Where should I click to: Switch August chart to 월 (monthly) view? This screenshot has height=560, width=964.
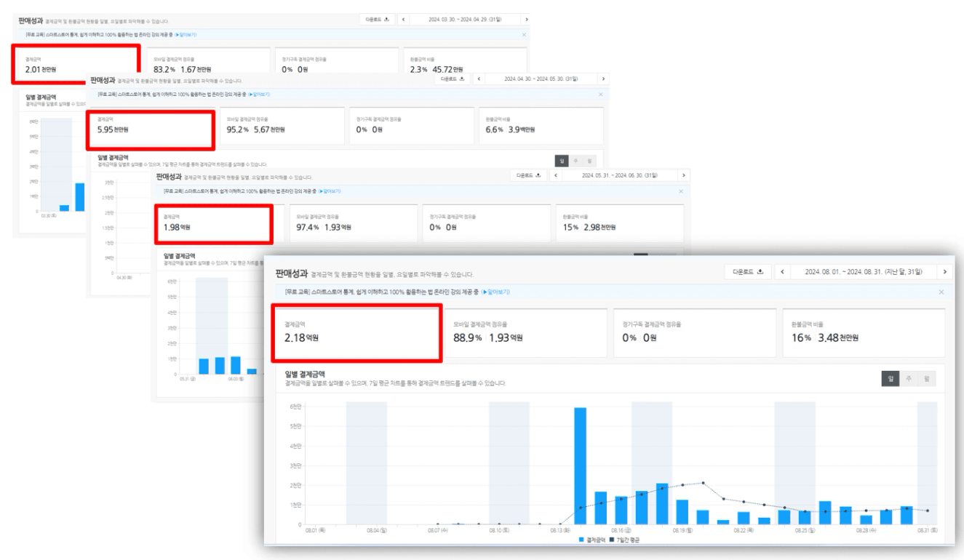click(926, 379)
